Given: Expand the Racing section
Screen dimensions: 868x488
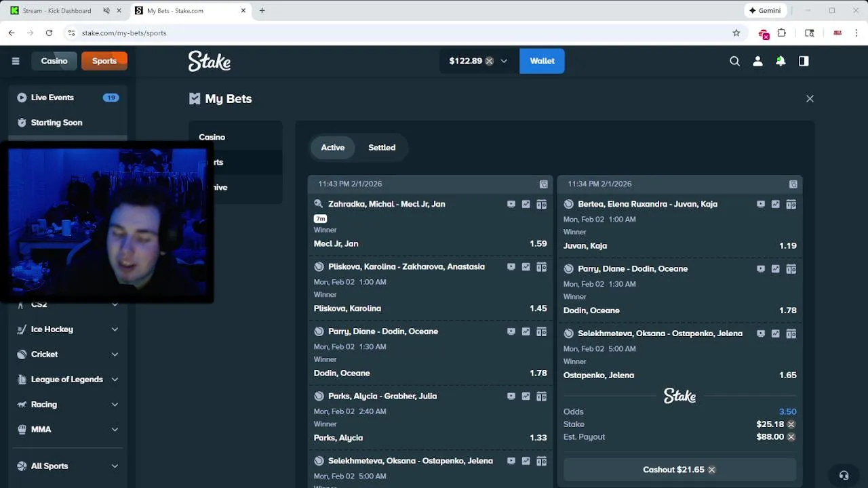Looking at the screenshot, I should point(115,405).
